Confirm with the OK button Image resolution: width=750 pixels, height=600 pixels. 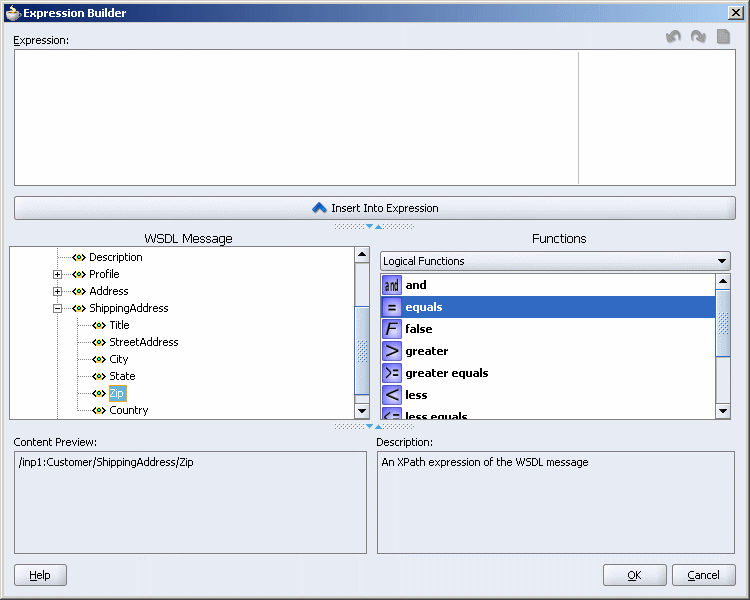pos(635,575)
